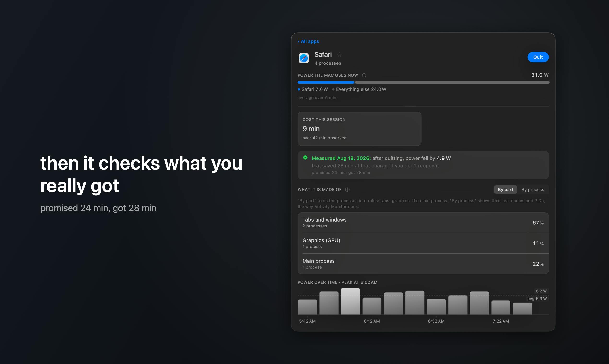The width and height of the screenshot is (609, 364).
Task: Click the Safari app name title
Action: 323,54
